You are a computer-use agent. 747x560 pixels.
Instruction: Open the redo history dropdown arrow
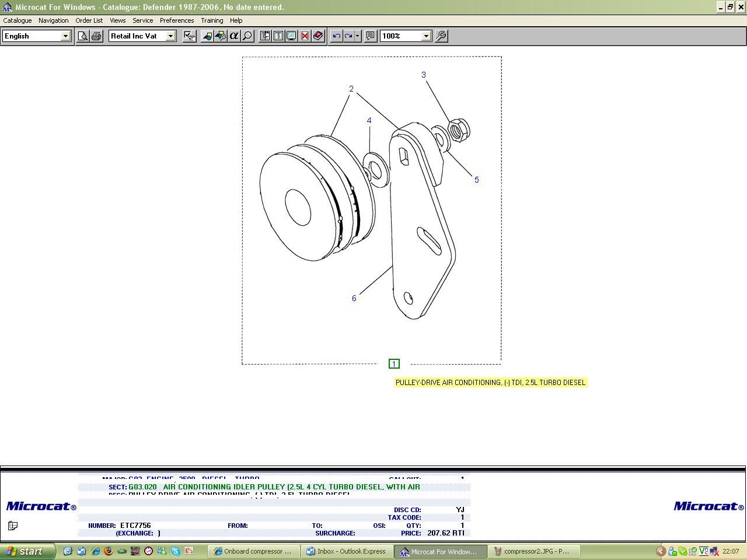tap(357, 36)
